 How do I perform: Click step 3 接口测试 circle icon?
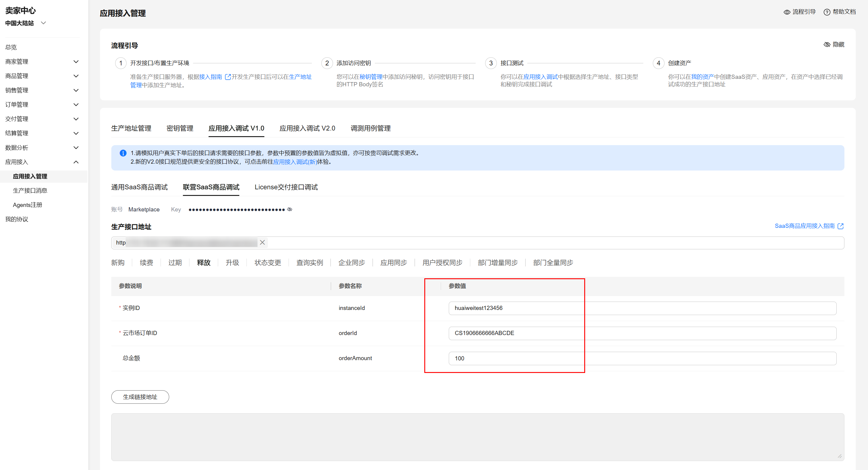(x=491, y=63)
